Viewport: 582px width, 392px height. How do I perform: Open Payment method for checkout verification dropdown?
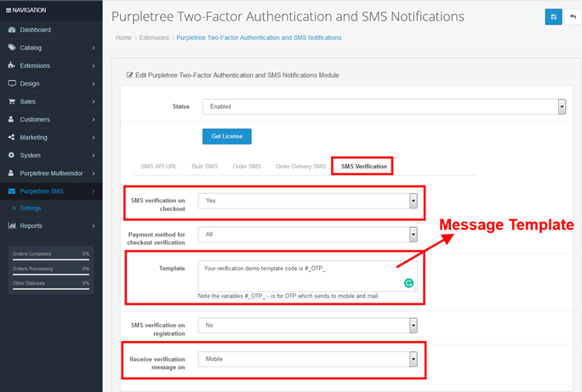[x=308, y=235]
